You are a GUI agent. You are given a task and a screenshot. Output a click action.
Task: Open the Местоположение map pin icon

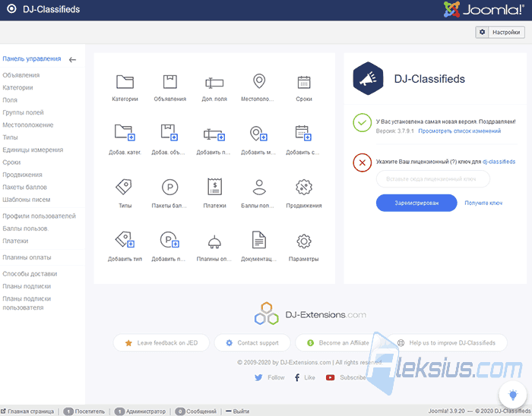[x=259, y=81]
